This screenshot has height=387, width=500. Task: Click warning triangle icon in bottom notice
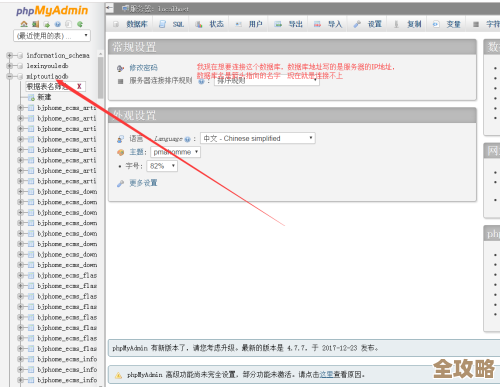tap(118, 375)
